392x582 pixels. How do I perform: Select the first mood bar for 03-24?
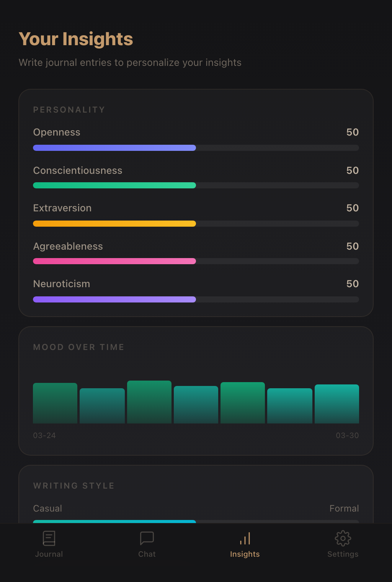tap(55, 403)
